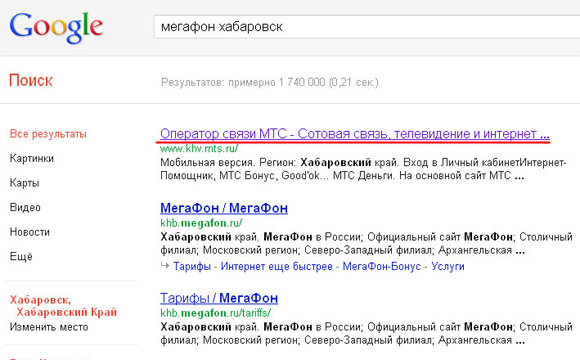This screenshot has height=360, width=580.
Task: Open the Тарифы / МегаФон result title
Action: [x=219, y=298]
